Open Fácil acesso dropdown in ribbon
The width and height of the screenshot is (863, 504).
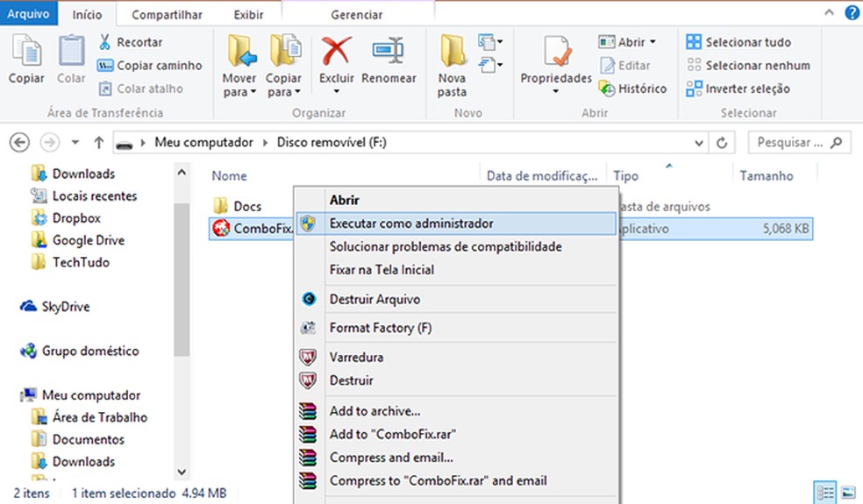click(490, 65)
